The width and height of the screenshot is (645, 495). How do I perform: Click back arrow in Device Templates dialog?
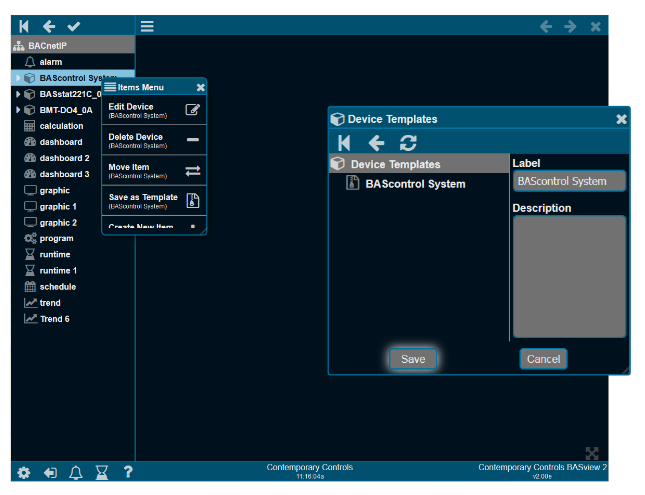pyautogui.click(x=376, y=143)
